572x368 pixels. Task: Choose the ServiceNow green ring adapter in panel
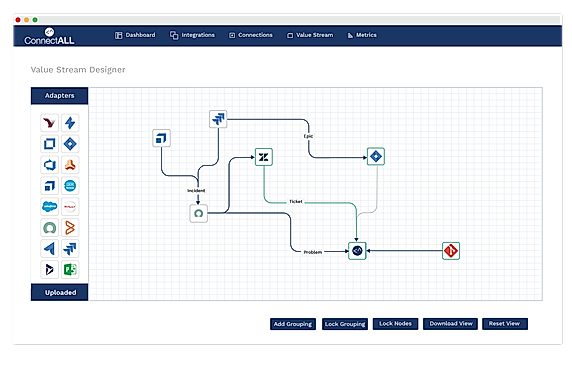(49, 228)
